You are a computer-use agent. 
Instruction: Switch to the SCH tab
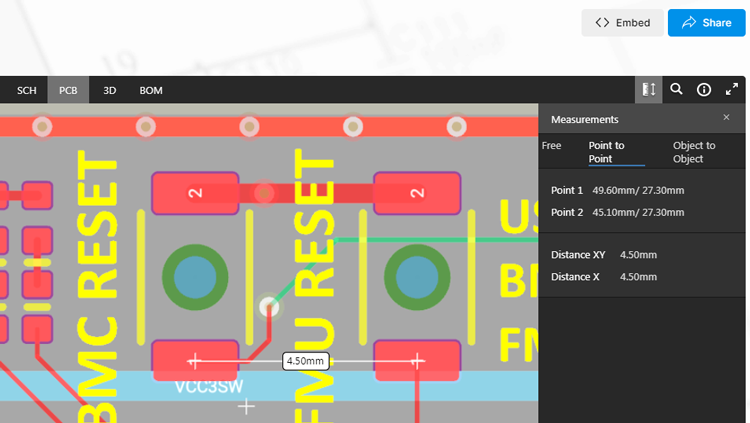[27, 90]
